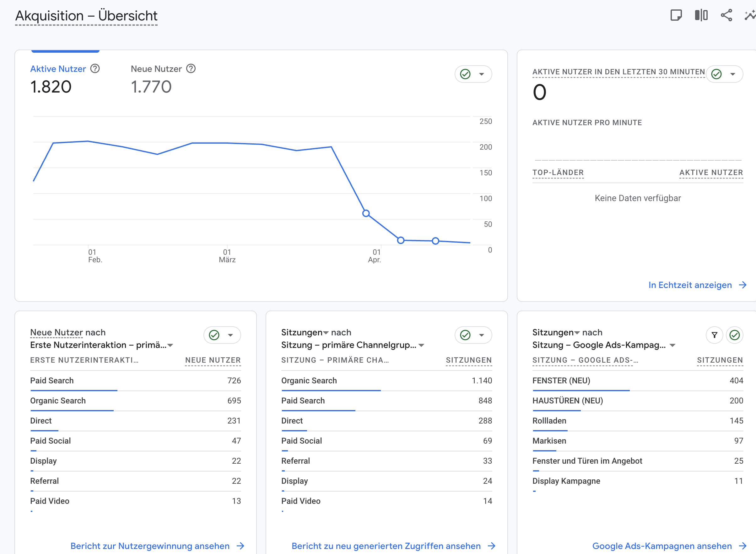Open the Insights sparkline icon
Viewport: 756px width, 554px height.
pos(750,15)
